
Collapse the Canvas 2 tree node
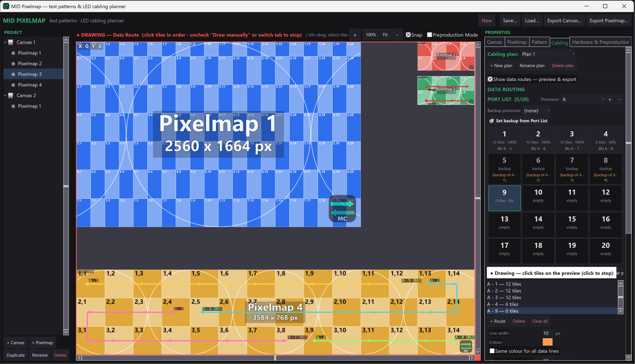[x=5, y=95]
